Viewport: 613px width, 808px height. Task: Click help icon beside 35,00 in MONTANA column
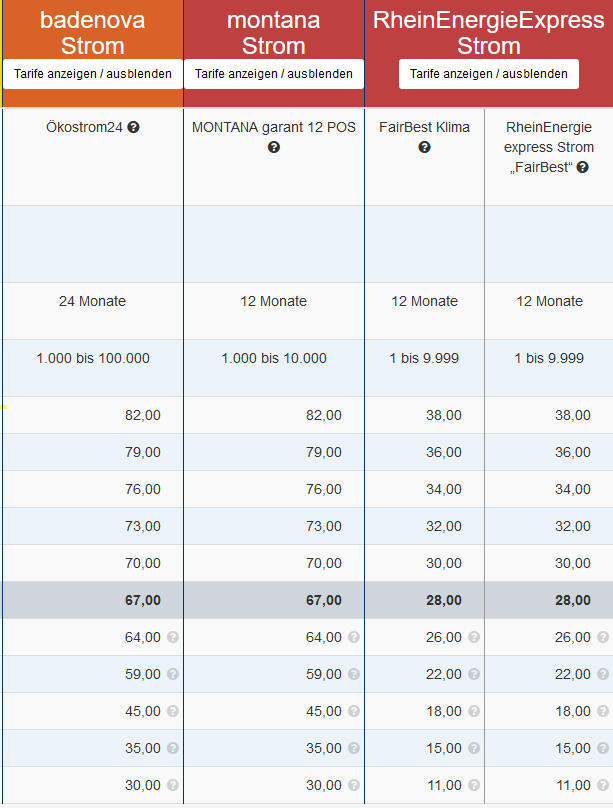tap(353, 748)
